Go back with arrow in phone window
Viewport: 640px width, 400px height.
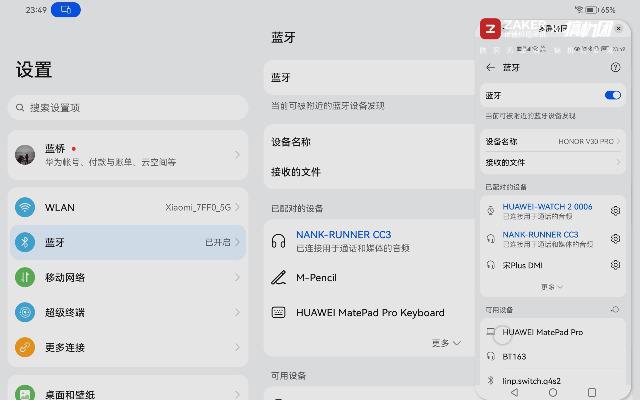(x=491, y=67)
